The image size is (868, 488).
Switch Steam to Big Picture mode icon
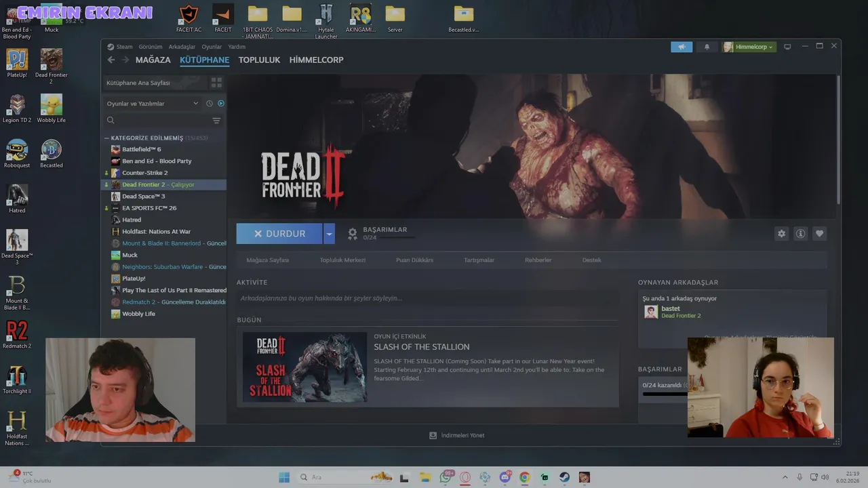787,47
